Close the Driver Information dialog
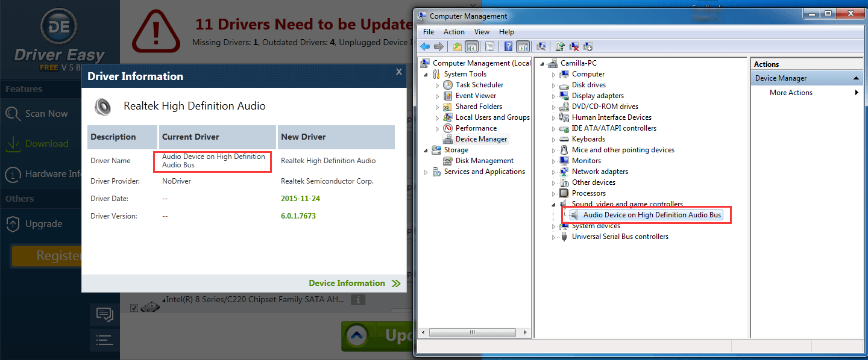The image size is (868, 360). click(x=398, y=72)
